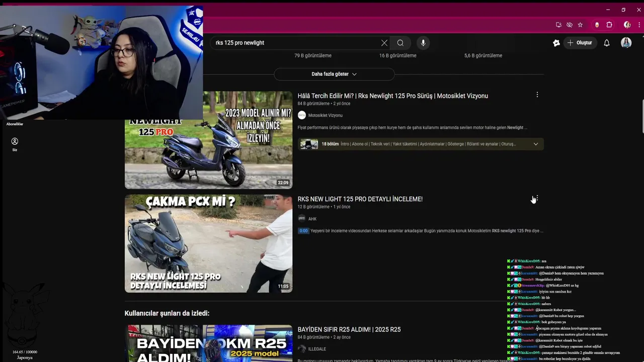
Task: Expand the 18 bölüm chapters chevron
Action: coord(536,144)
